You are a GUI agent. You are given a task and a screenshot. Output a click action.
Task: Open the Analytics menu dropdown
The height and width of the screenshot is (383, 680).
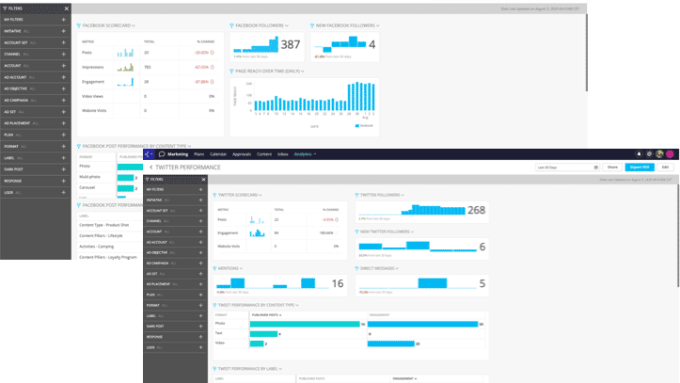click(x=305, y=154)
